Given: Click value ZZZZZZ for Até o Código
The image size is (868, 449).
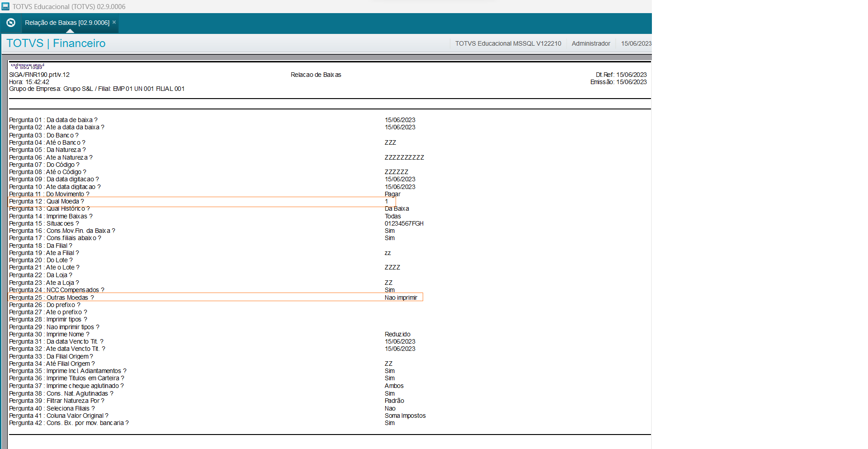Looking at the screenshot, I should tap(396, 172).
